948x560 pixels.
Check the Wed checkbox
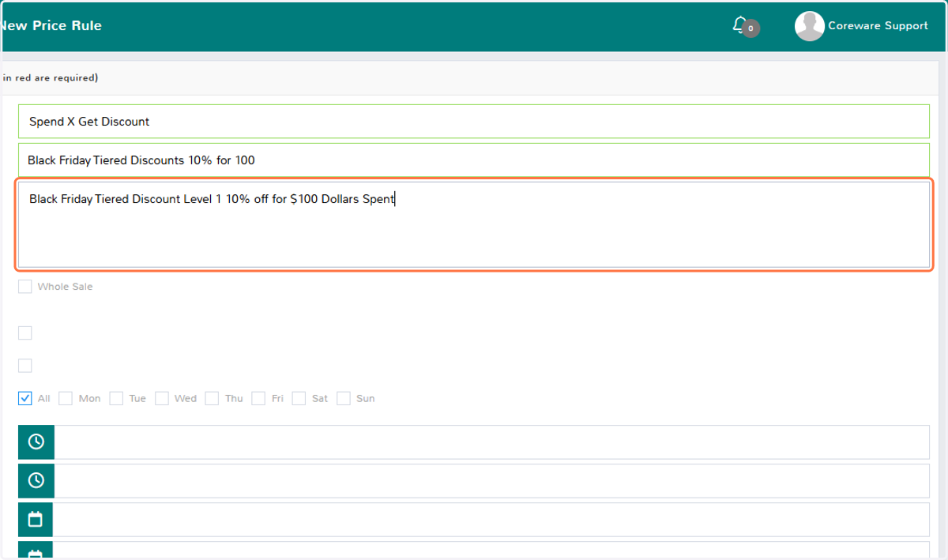coord(162,398)
